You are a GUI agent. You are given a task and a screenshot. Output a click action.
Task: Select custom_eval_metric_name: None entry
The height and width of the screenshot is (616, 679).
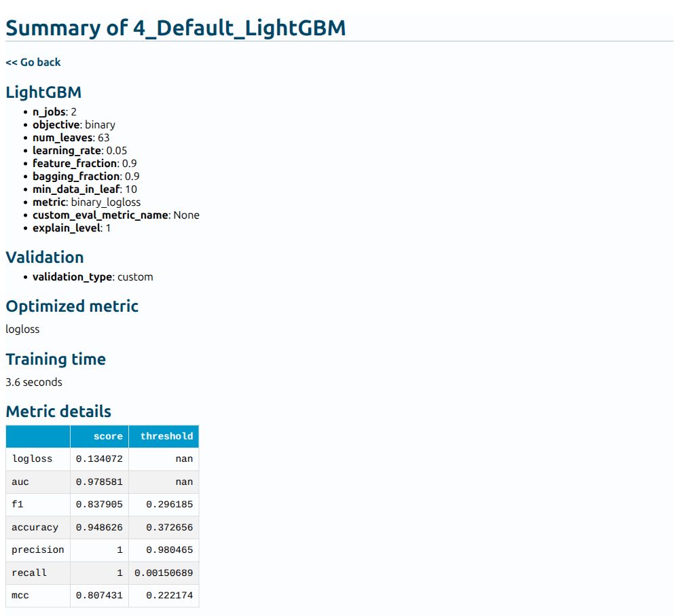coord(116,215)
